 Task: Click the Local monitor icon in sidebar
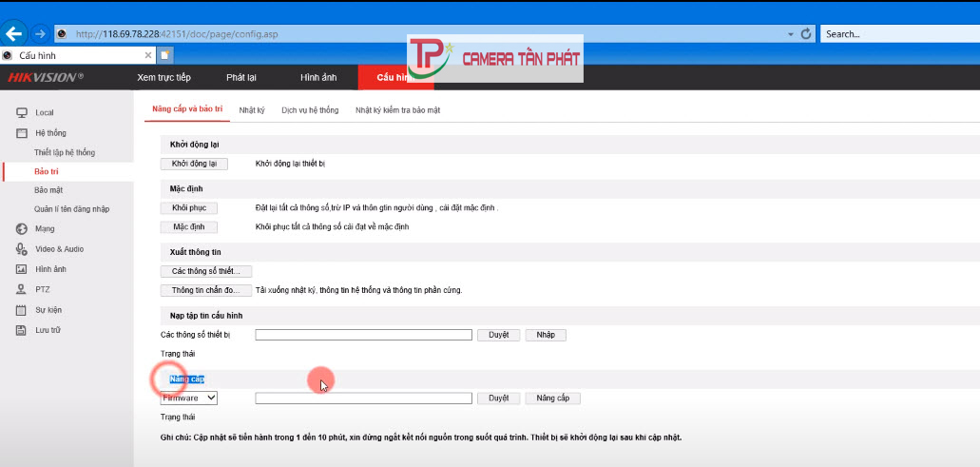pos(21,112)
